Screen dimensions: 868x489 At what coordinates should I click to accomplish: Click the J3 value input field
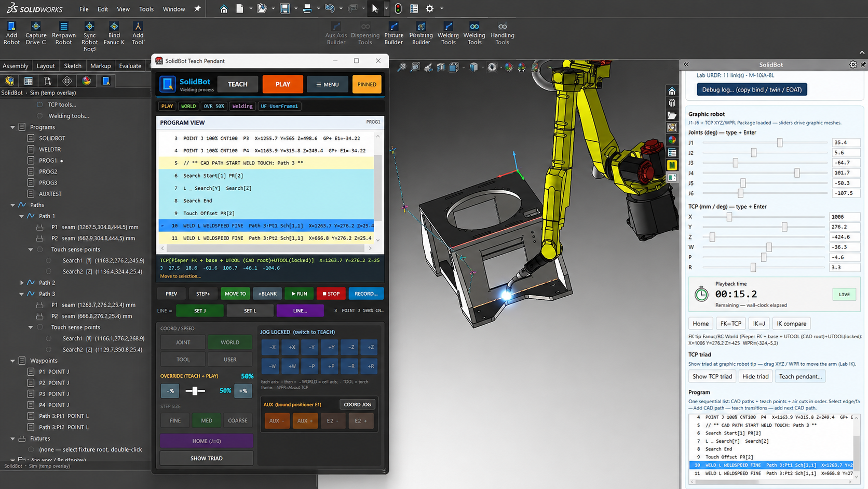tap(846, 163)
